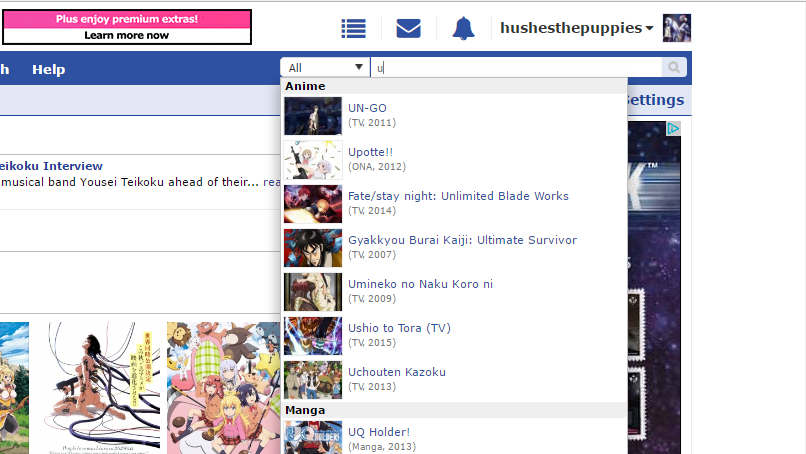Select Ushio to Tora (TV) result
Viewport: 806px width, 454px height.
tap(399, 328)
